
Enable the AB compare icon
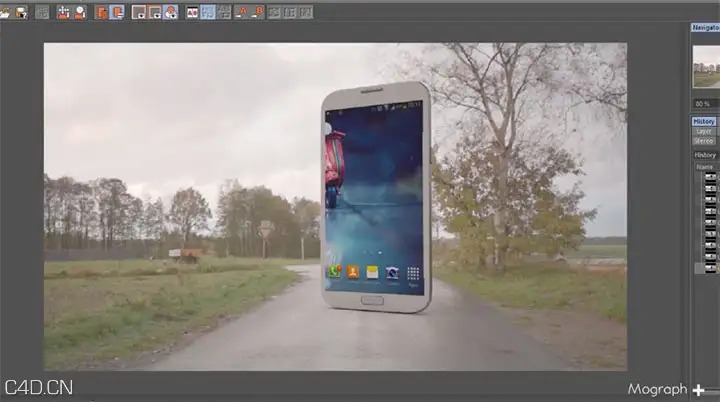pos(192,12)
